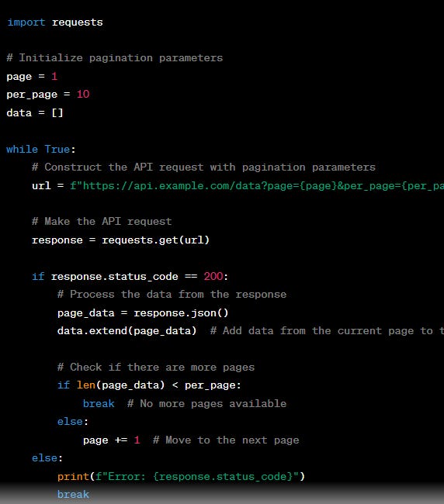The image size is (444, 504).
Task: Click the 'page = 1' line
Action: (x=32, y=77)
